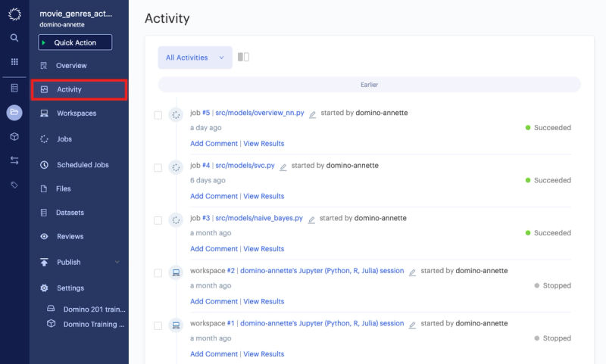Click workspace #1 laptop type icon
The image size is (606, 364).
click(176, 325)
